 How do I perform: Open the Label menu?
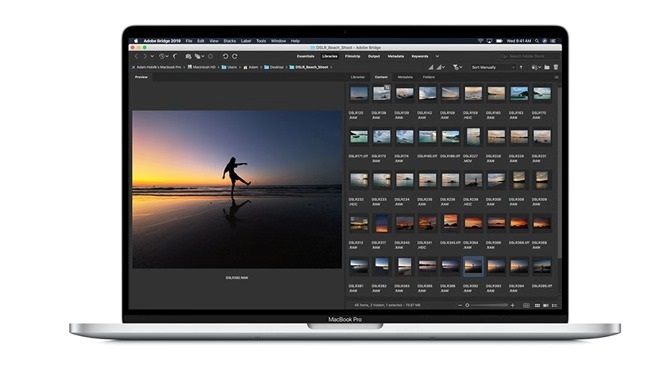tap(246, 41)
